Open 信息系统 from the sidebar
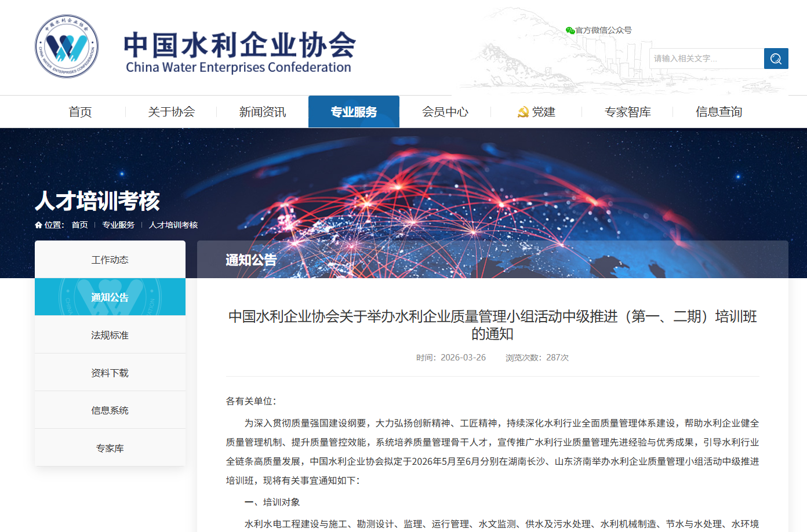 click(x=110, y=410)
